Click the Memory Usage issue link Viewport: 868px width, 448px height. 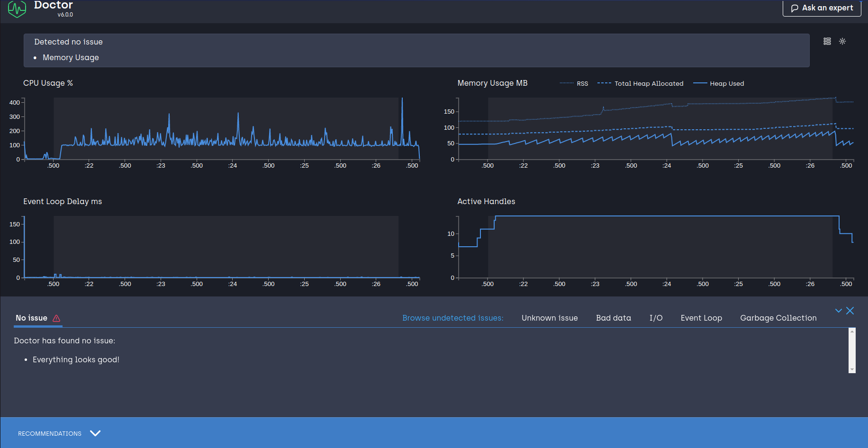point(71,57)
